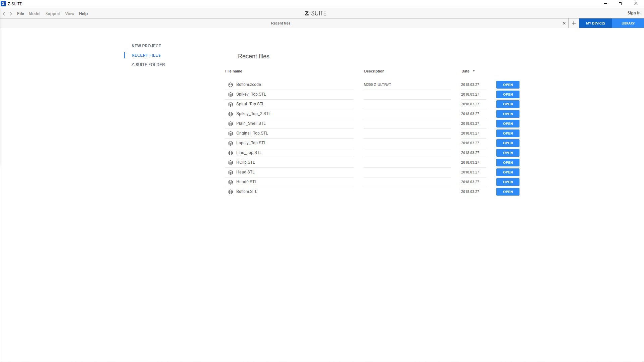Viewport: 644px width, 362px height.
Task: Click the model icon beside Bottom.zcode
Action: click(x=231, y=85)
